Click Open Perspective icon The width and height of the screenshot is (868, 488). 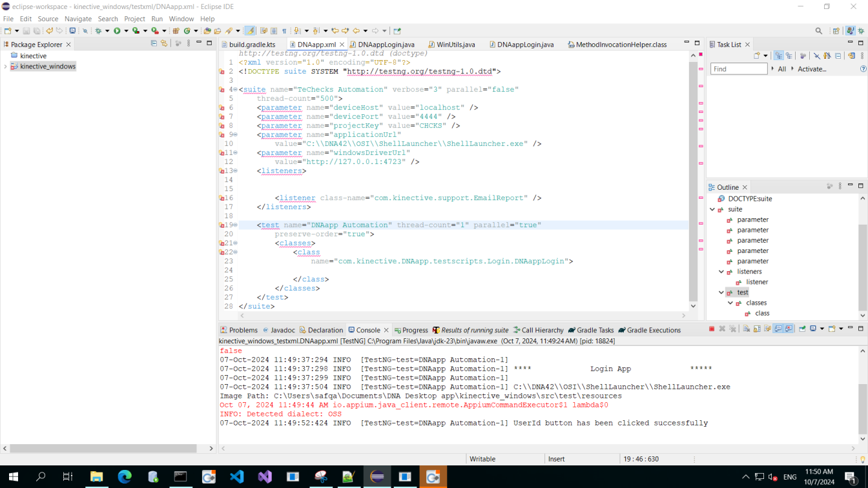836,30
